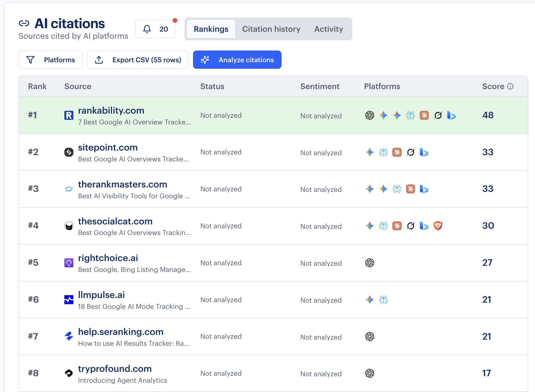Click the Bing Copilot icon in rankability.com row
Viewport: 535px width, 392px height.
pyautogui.click(x=451, y=115)
